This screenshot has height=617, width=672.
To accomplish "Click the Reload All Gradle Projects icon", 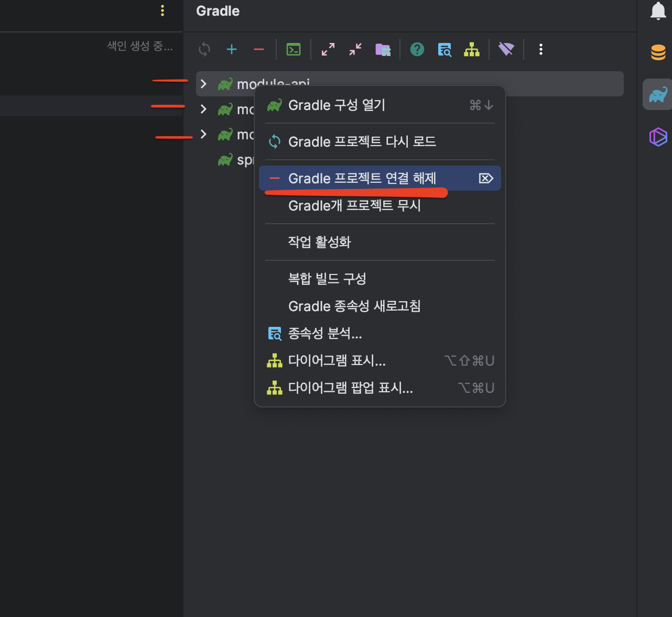I will [204, 50].
